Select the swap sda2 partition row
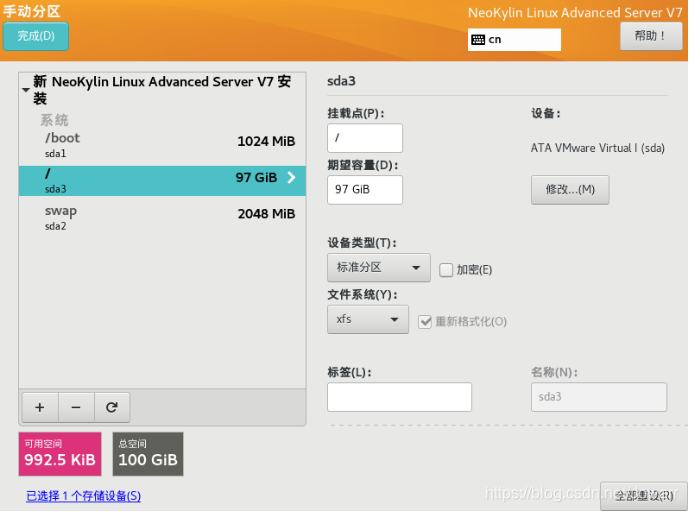The height and width of the screenshot is (512, 689). click(162, 218)
